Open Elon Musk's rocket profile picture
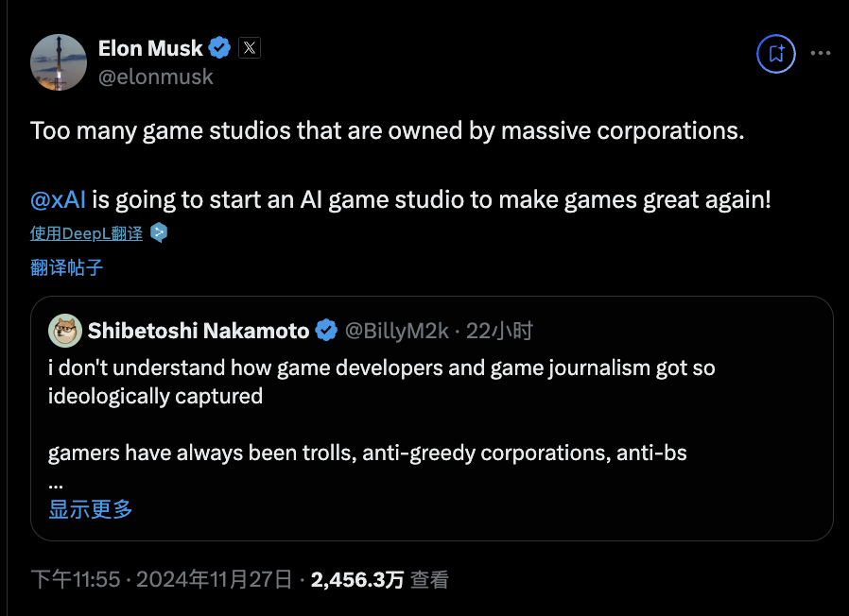Image resolution: width=849 pixels, height=616 pixels. click(59, 62)
